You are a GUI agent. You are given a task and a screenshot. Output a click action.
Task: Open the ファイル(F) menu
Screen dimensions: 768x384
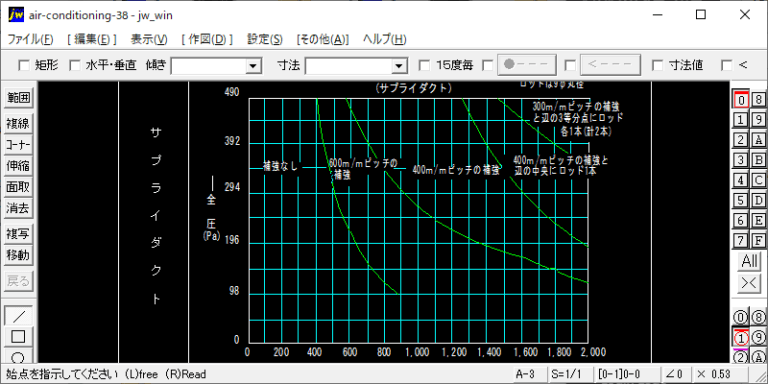(30, 39)
